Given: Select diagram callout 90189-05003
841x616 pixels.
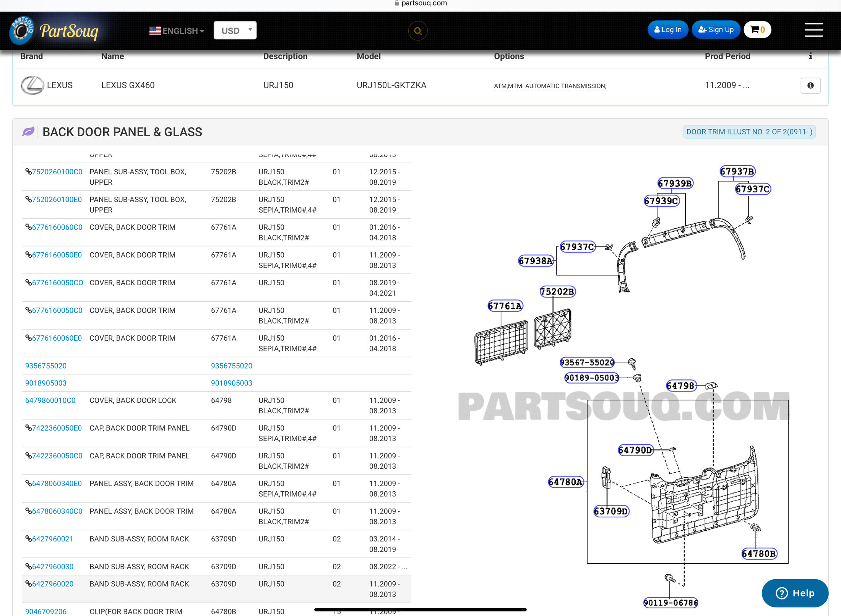Looking at the screenshot, I should coord(592,378).
